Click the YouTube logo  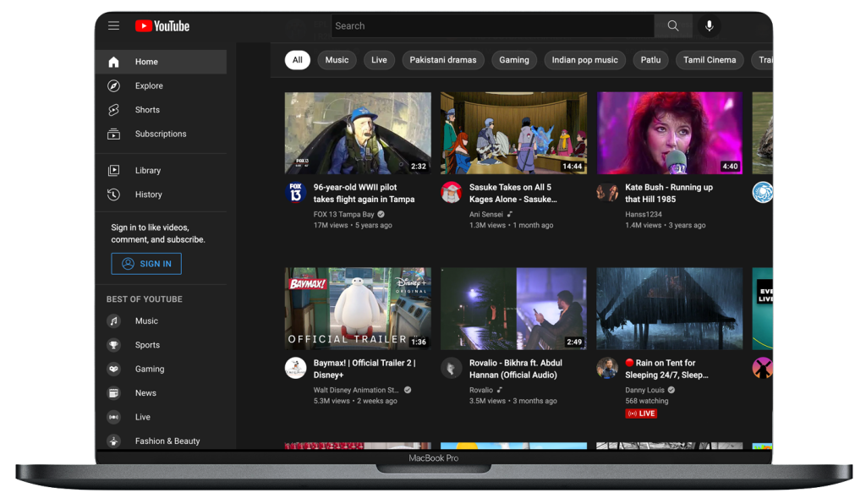162,26
